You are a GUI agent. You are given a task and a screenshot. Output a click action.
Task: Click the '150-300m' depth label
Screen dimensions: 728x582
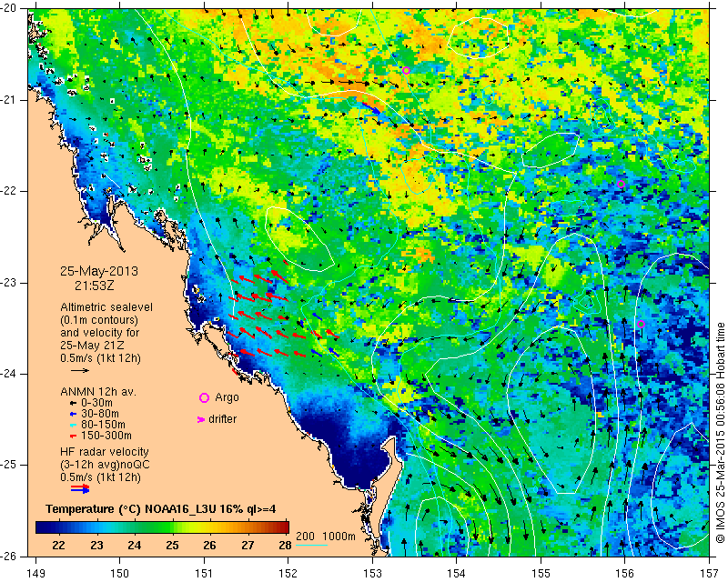(x=106, y=436)
